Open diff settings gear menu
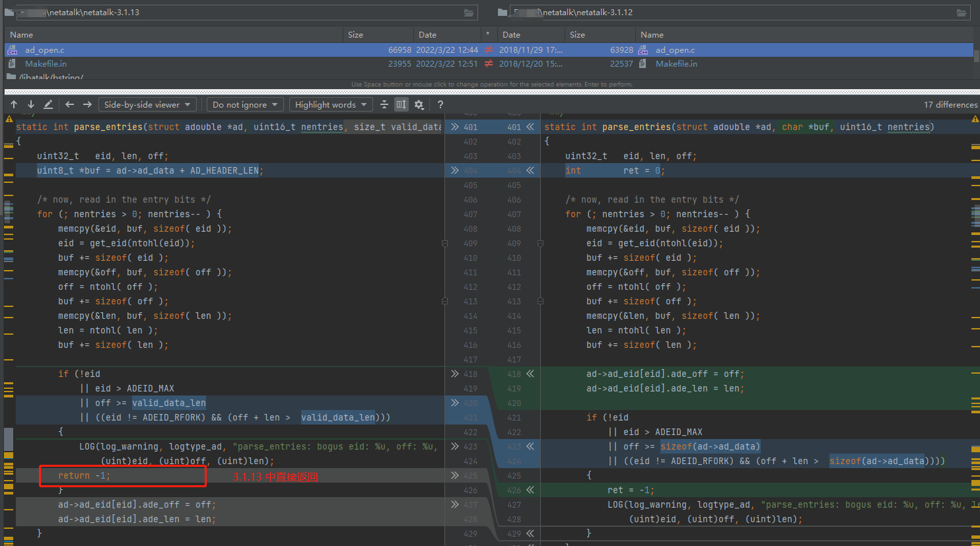 pyautogui.click(x=419, y=104)
